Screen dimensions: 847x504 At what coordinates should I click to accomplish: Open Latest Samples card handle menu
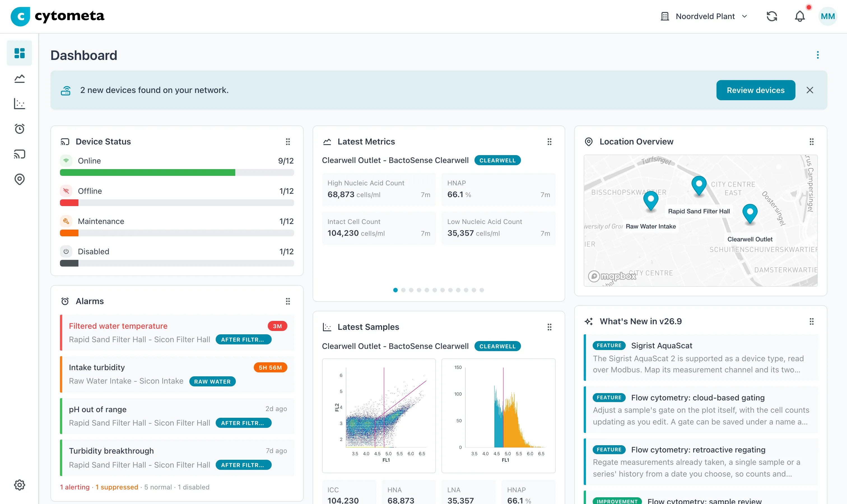(x=549, y=327)
